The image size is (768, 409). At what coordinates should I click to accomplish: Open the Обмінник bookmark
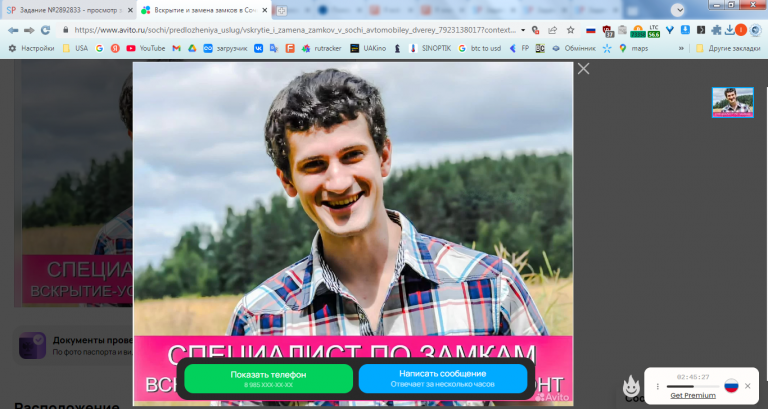(x=574, y=48)
